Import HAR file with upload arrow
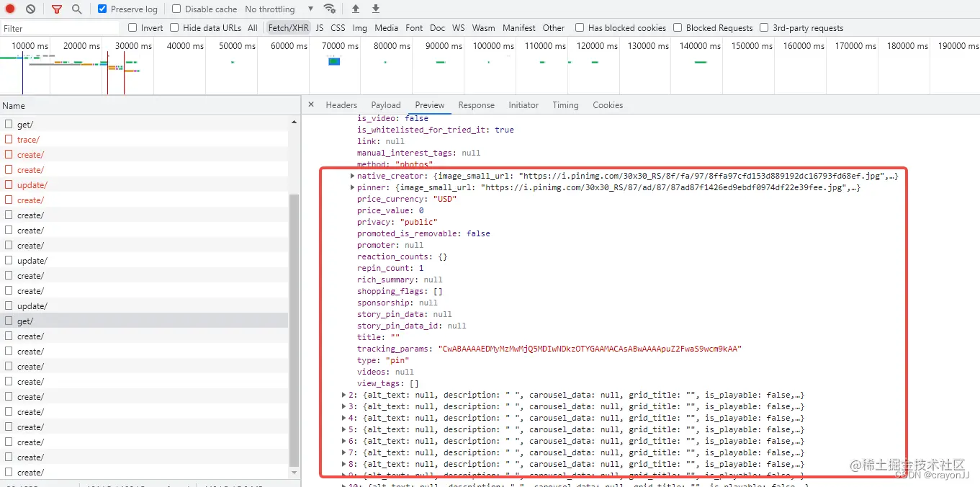This screenshot has width=980, height=487. pos(356,9)
